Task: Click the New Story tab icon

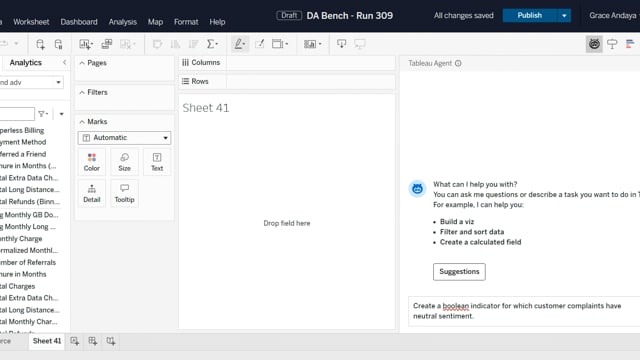Action: coord(111,341)
